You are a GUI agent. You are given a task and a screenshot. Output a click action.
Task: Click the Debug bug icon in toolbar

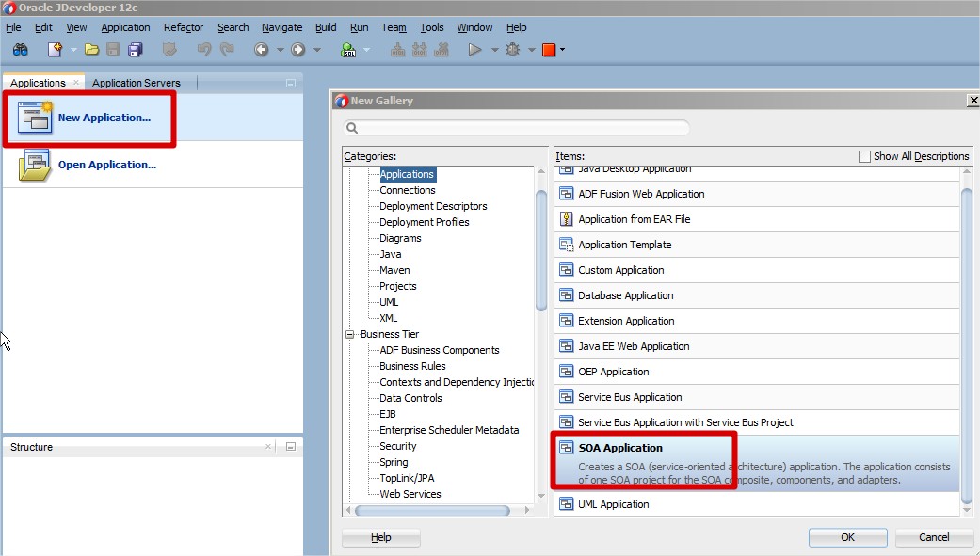[x=512, y=50]
